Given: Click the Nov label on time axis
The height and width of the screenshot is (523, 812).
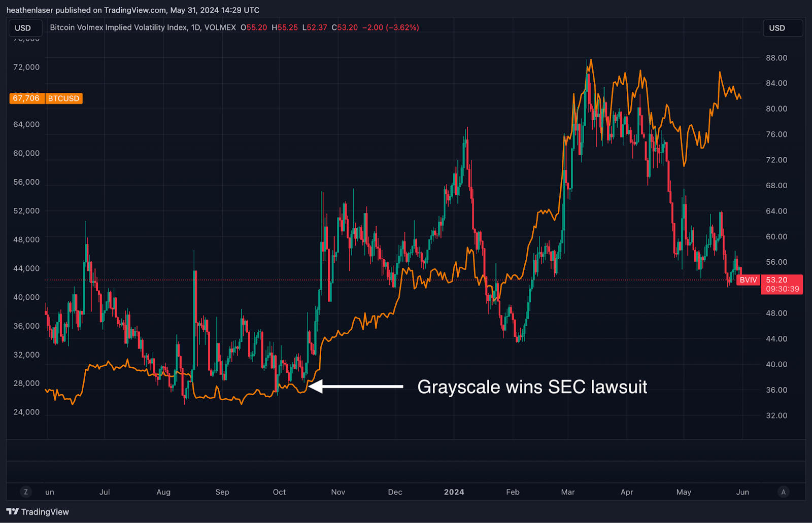Looking at the screenshot, I should 338,492.
